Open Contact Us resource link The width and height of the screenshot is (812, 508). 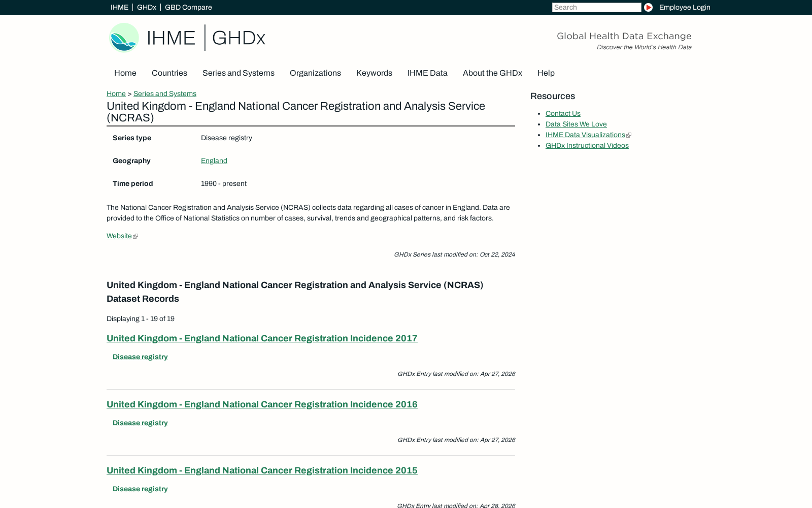click(x=563, y=113)
